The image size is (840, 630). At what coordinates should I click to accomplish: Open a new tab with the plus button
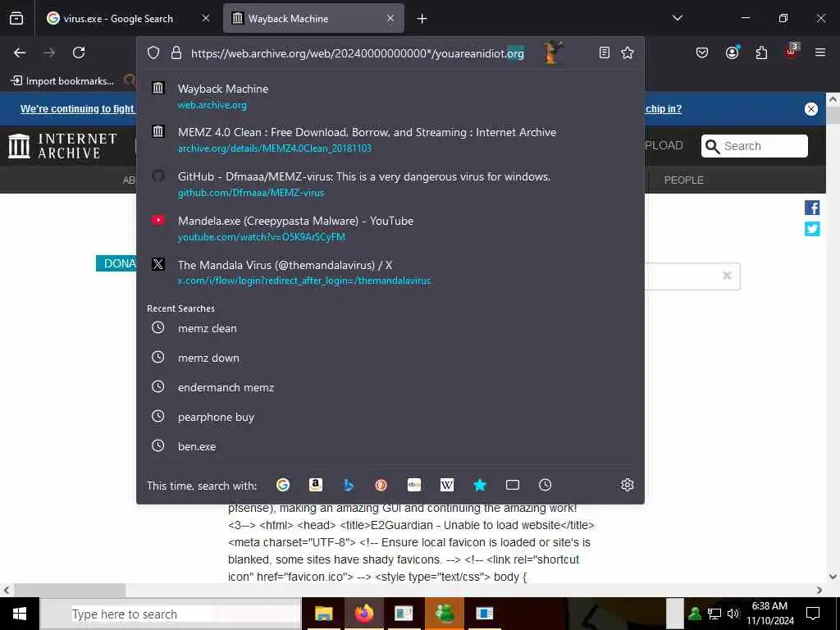click(x=422, y=19)
